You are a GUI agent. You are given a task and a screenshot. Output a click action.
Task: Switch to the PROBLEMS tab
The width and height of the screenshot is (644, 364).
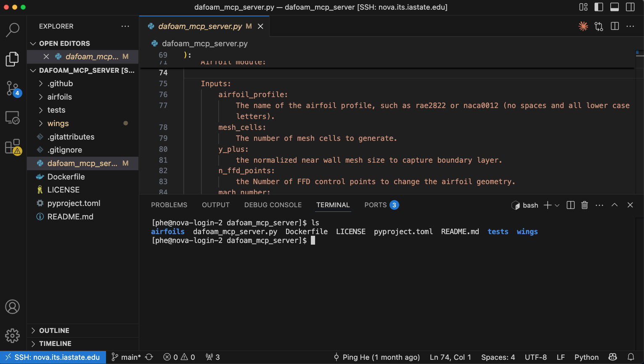click(x=169, y=205)
